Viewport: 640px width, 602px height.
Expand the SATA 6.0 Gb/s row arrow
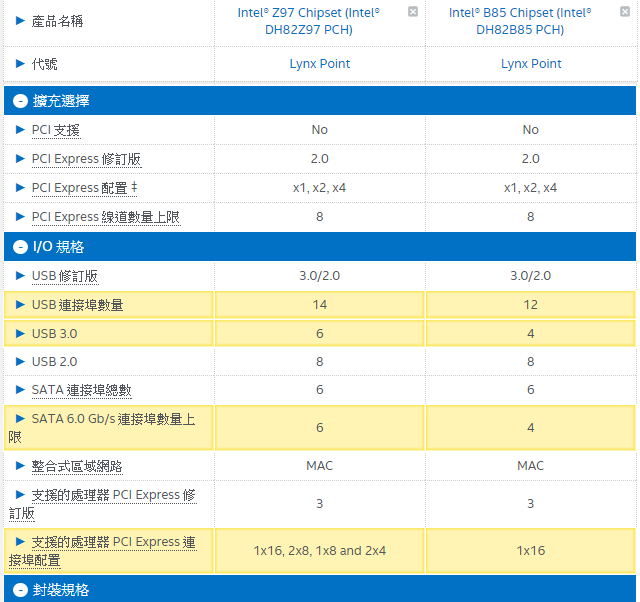pyautogui.click(x=20, y=418)
